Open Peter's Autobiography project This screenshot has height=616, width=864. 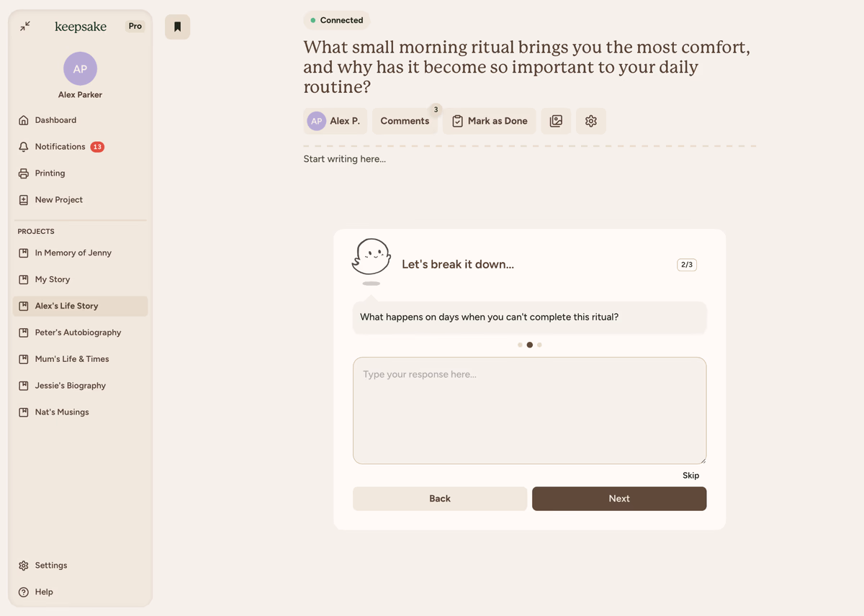point(78,332)
